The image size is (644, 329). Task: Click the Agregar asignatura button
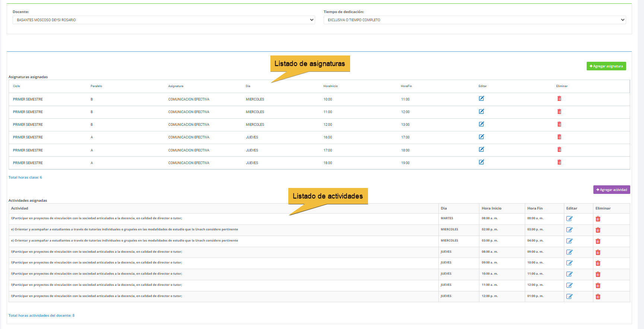point(606,66)
